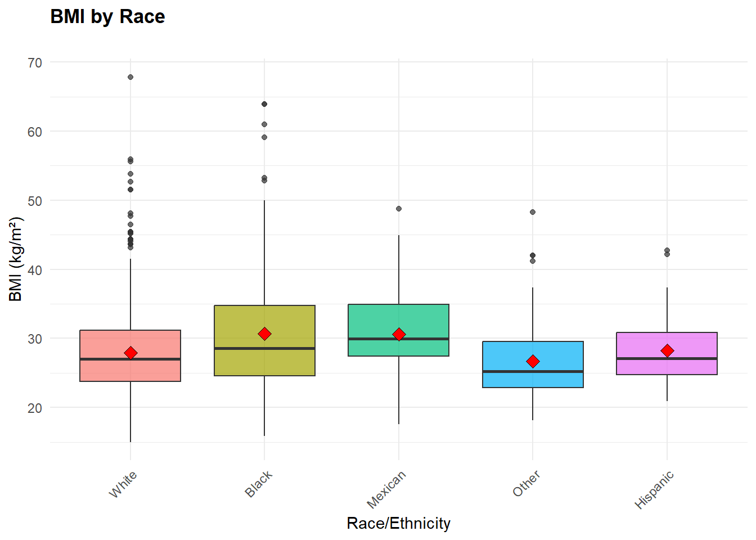Click the red diamond in the Other box
Viewport: 756px width, 540px height.
533,361
